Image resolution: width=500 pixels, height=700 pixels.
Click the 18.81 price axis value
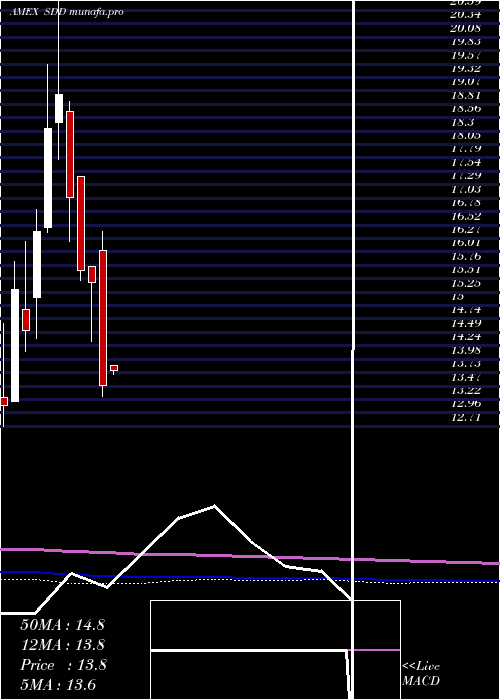click(x=466, y=95)
